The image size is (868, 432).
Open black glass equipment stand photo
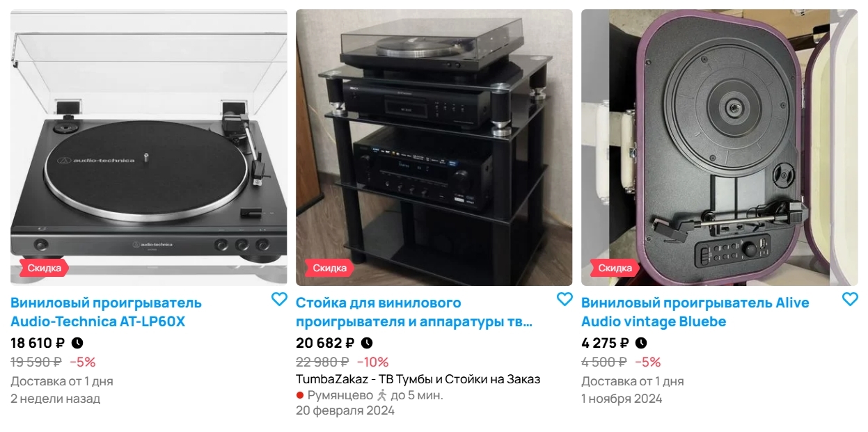click(434, 147)
